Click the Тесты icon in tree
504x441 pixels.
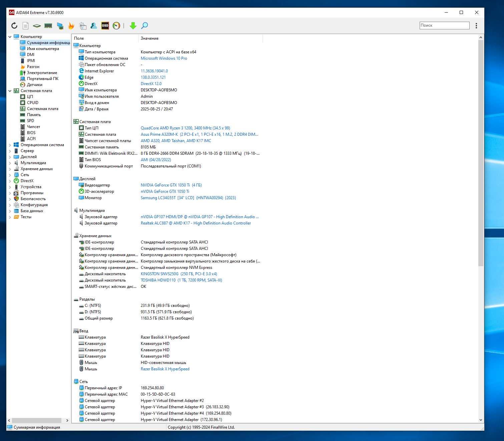click(16, 217)
